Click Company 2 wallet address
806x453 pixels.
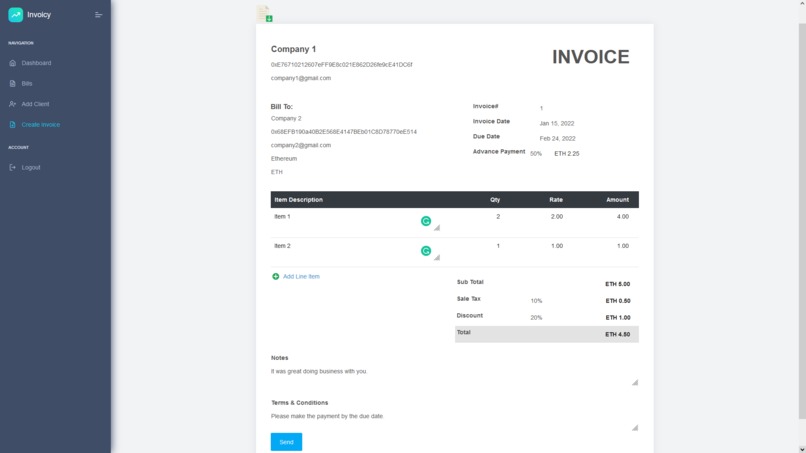343,132
